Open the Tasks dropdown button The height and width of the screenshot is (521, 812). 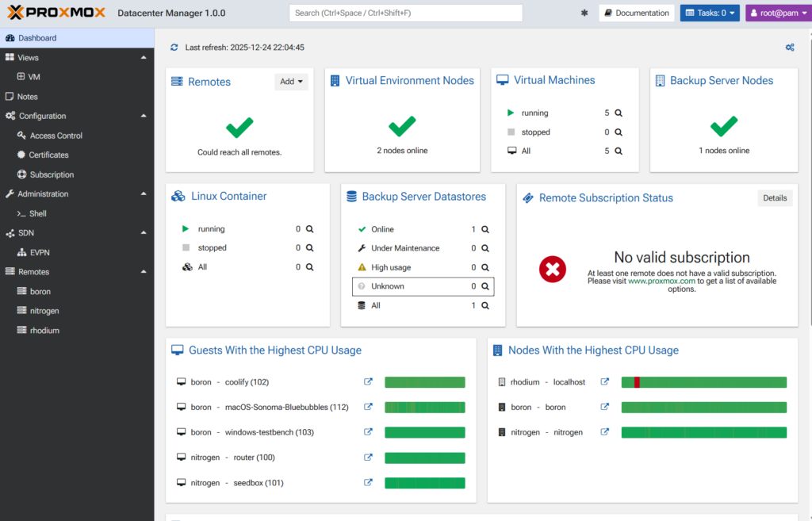709,13
